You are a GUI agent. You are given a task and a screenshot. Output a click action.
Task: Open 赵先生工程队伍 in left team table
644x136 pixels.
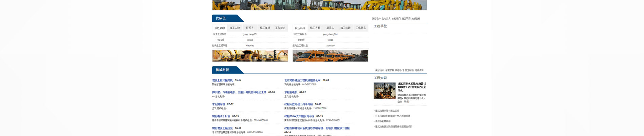pyautogui.click(x=220, y=46)
